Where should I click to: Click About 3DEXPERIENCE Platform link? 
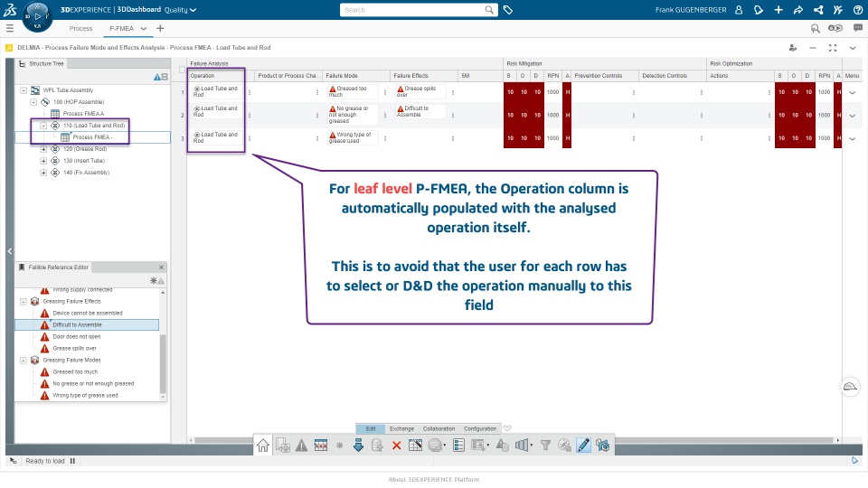pos(434,480)
